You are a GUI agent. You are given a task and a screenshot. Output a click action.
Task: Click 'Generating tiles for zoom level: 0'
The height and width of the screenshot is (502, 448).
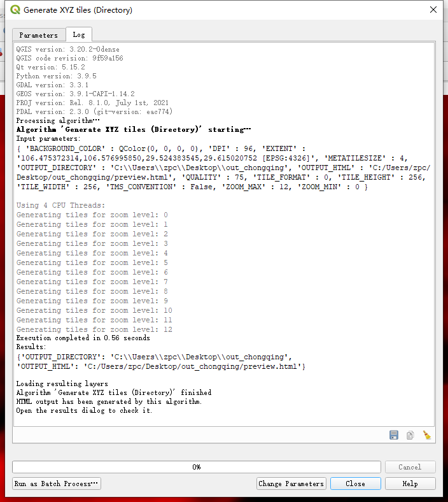[x=92, y=215]
